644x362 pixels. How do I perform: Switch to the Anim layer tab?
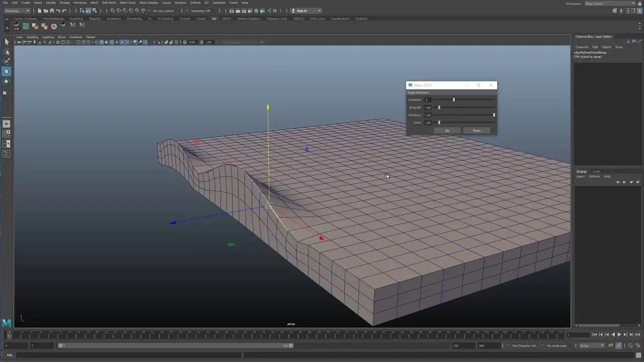pyautogui.click(x=596, y=171)
